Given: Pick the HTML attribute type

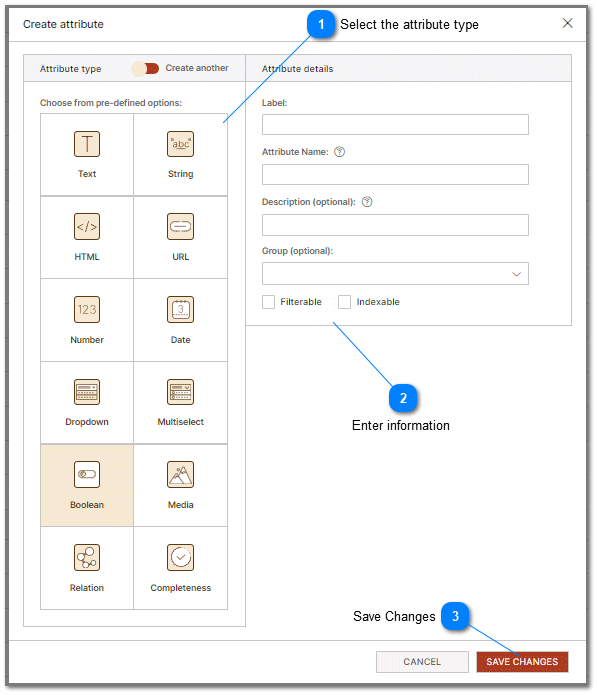Looking at the screenshot, I should tap(87, 237).
